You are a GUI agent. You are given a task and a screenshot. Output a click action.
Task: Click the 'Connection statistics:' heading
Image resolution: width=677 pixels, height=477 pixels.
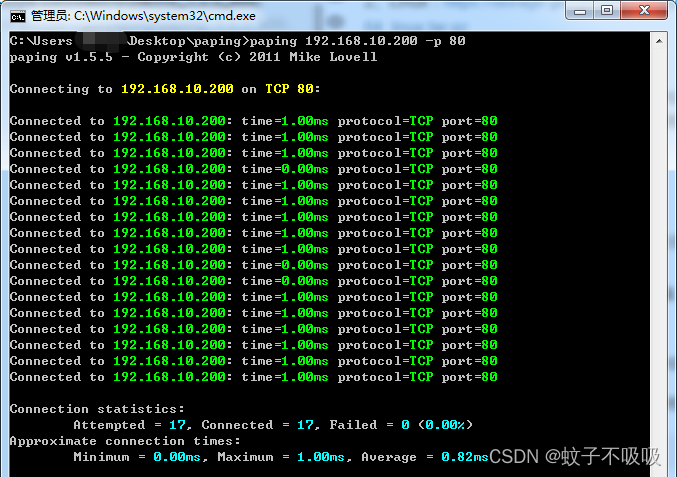[x=97, y=409]
